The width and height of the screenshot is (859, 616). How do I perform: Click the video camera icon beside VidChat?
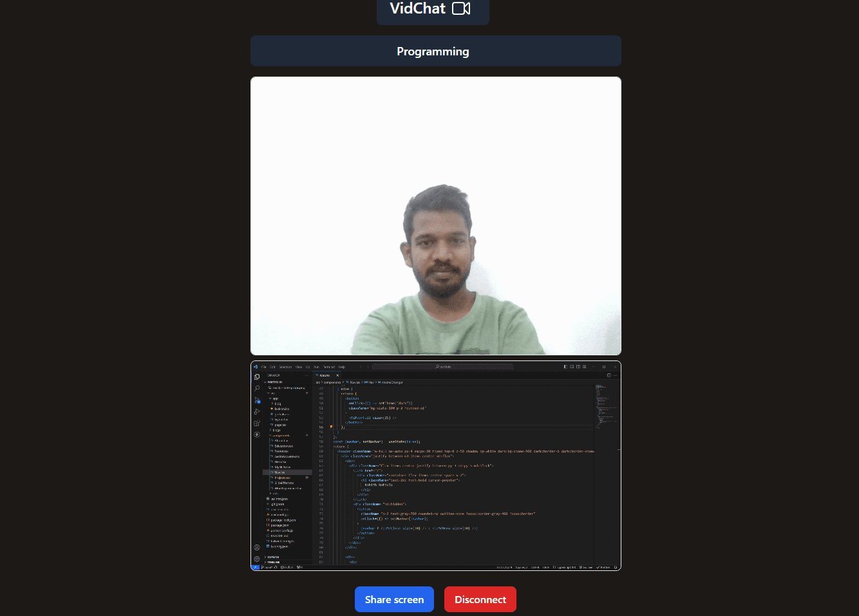coord(461,8)
